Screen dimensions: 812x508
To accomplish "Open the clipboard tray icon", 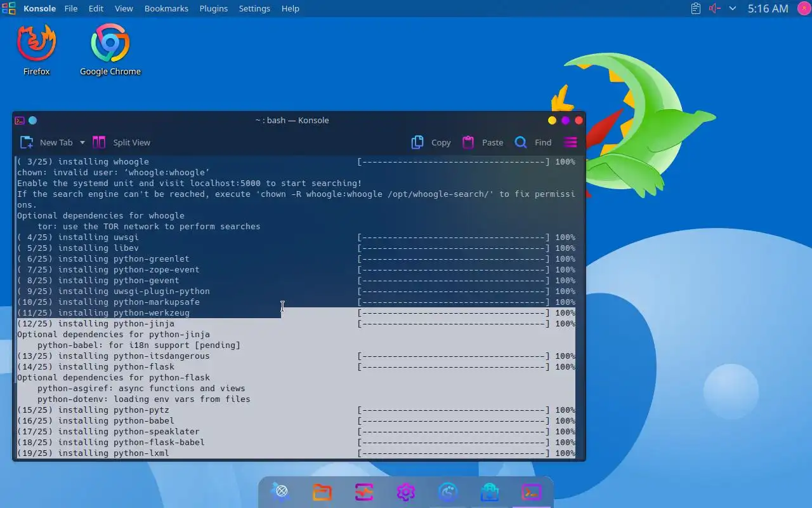I will point(696,8).
